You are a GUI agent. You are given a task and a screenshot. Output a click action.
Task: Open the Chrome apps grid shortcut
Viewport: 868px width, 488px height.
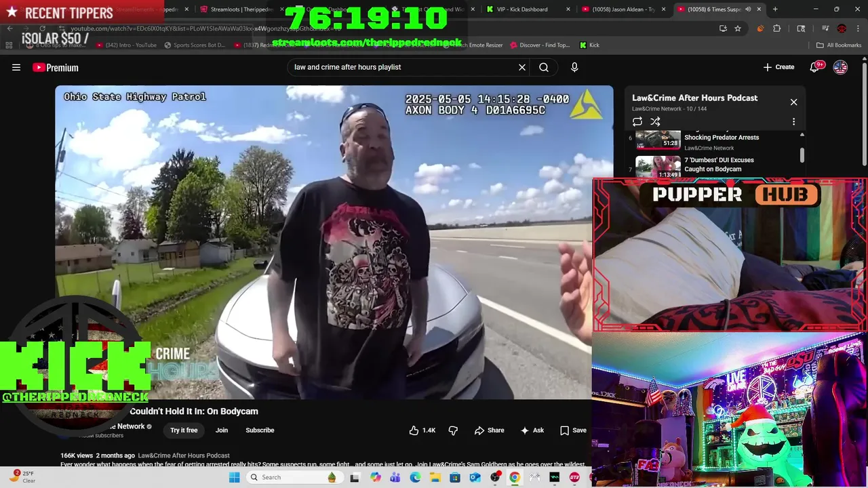pos(9,45)
